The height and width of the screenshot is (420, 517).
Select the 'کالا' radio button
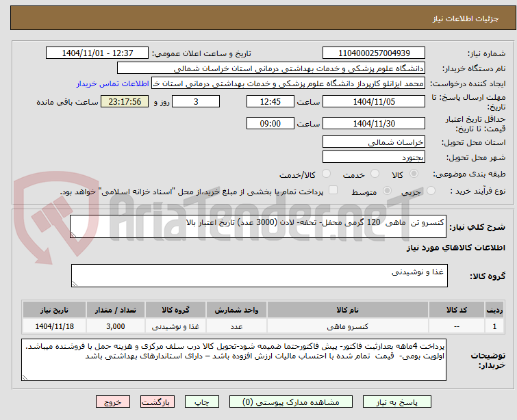tap(414, 174)
